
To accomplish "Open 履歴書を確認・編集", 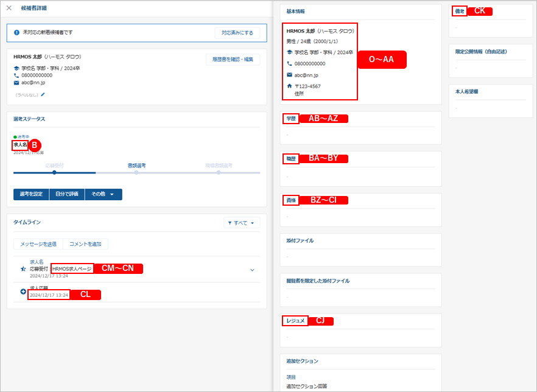I will click(x=233, y=59).
